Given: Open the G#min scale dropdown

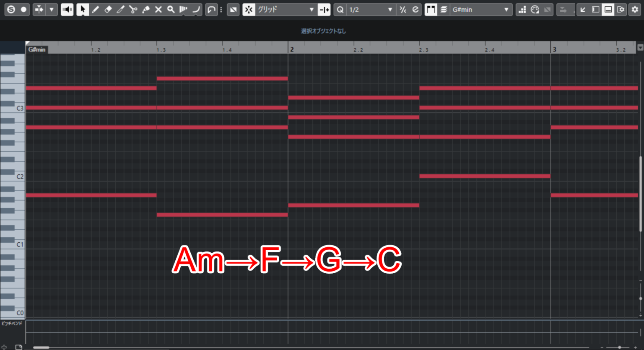Looking at the screenshot, I should click(x=481, y=9).
